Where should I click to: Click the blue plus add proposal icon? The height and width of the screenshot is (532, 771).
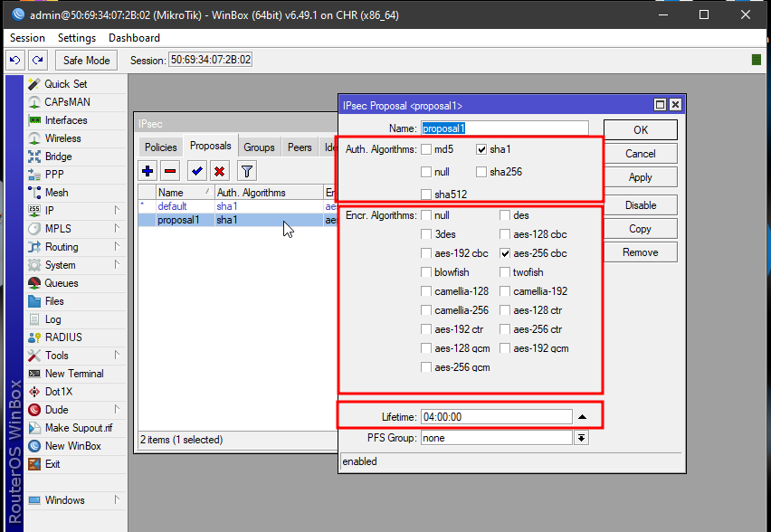click(148, 171)
